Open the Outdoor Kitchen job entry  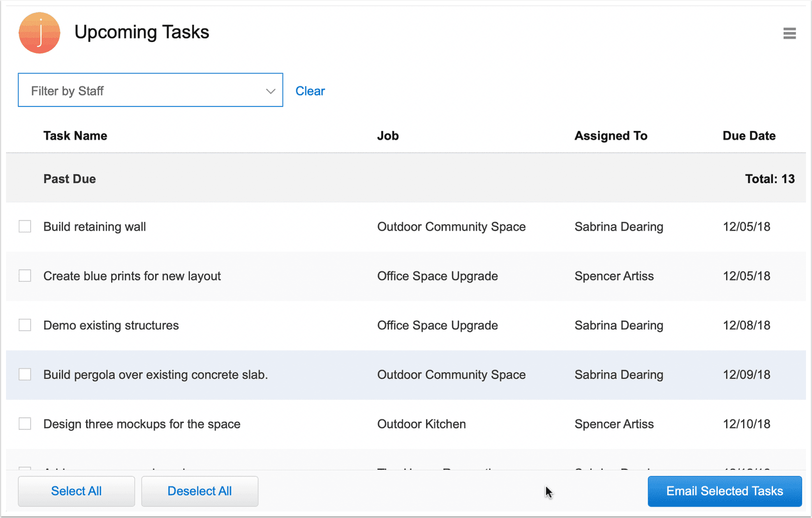[x=421, y=423]
